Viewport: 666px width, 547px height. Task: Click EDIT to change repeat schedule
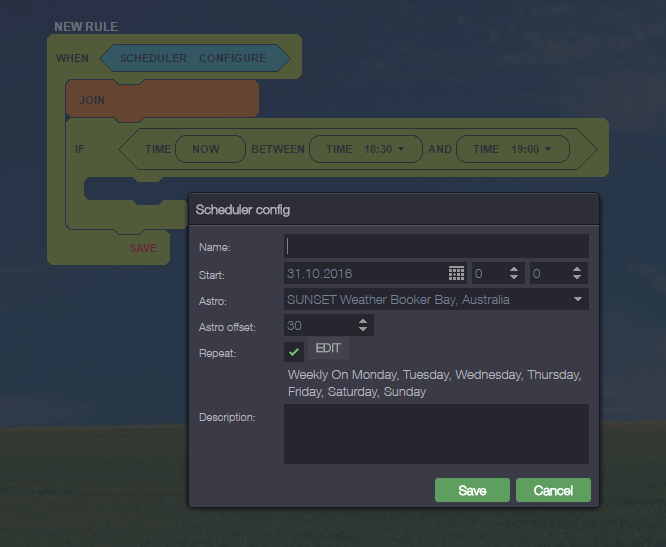[x=328, y=349]
